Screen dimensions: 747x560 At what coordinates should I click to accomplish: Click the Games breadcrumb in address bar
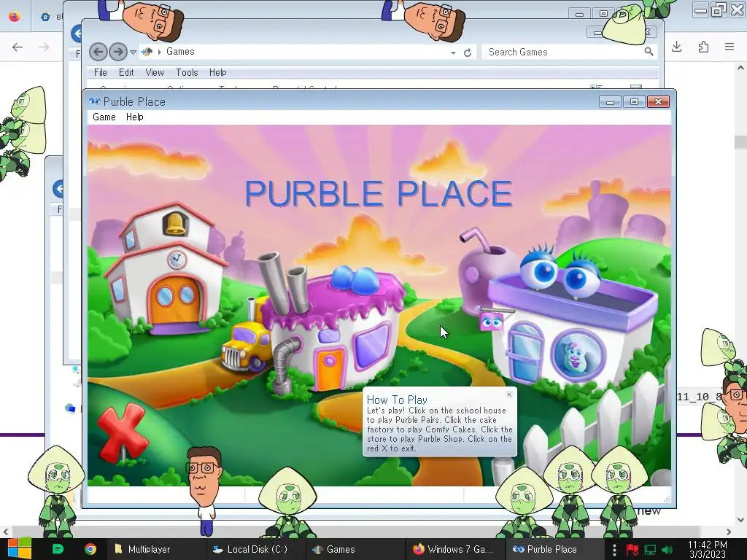pos(180,52)
